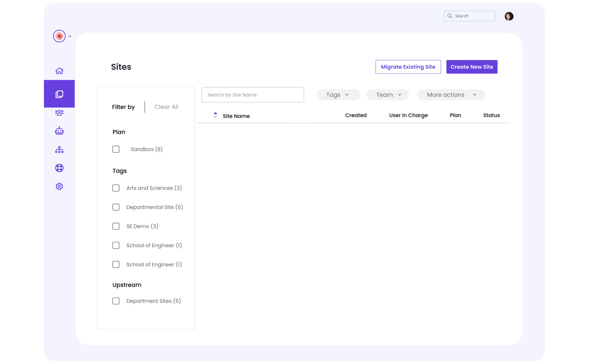Expand the More actions menu
The width and height of the screenshot is (589, 364).
tap(451, 95)
